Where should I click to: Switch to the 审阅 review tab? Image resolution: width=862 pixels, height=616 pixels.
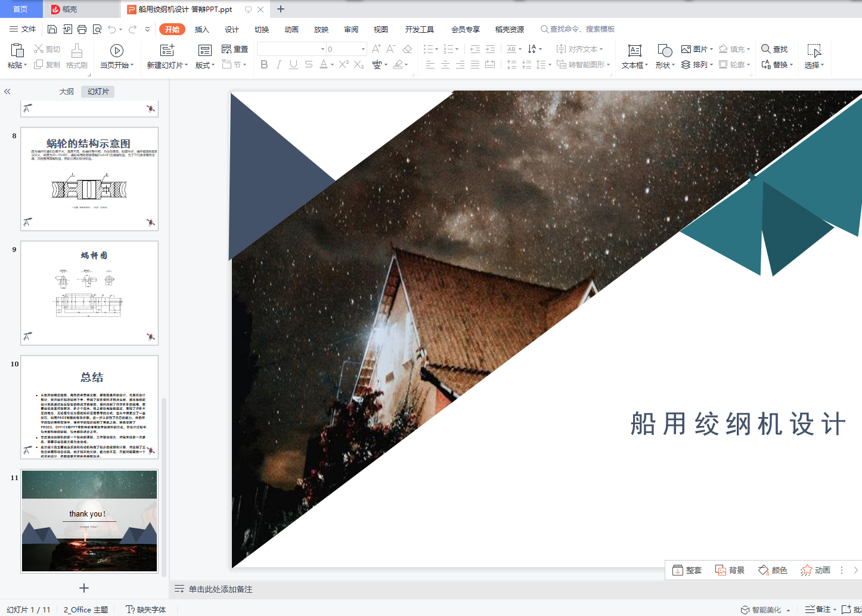(x=351, y=29)
